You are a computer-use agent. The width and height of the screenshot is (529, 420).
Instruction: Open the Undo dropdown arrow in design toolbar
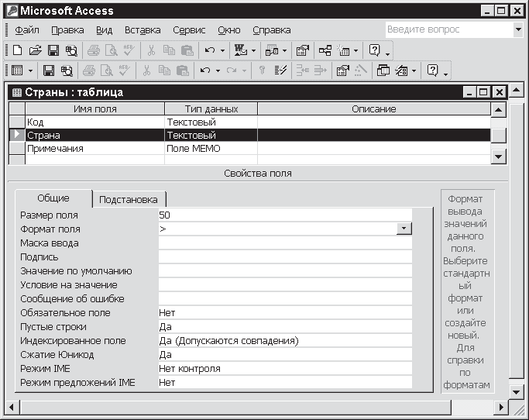[x=218, y=71]
